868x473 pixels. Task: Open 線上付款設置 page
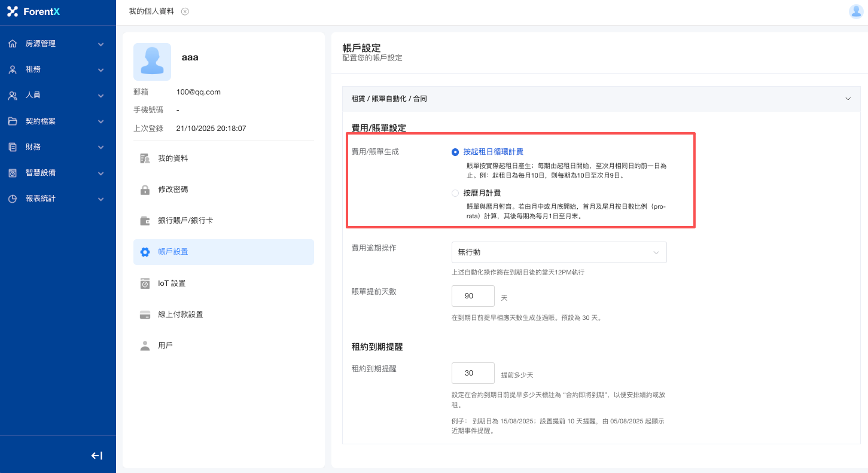(x=180, y=315)
